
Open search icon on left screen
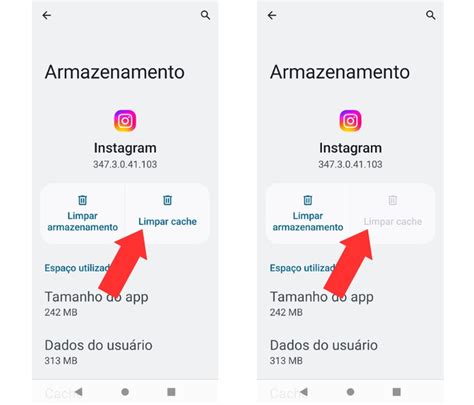click(205, 15)
